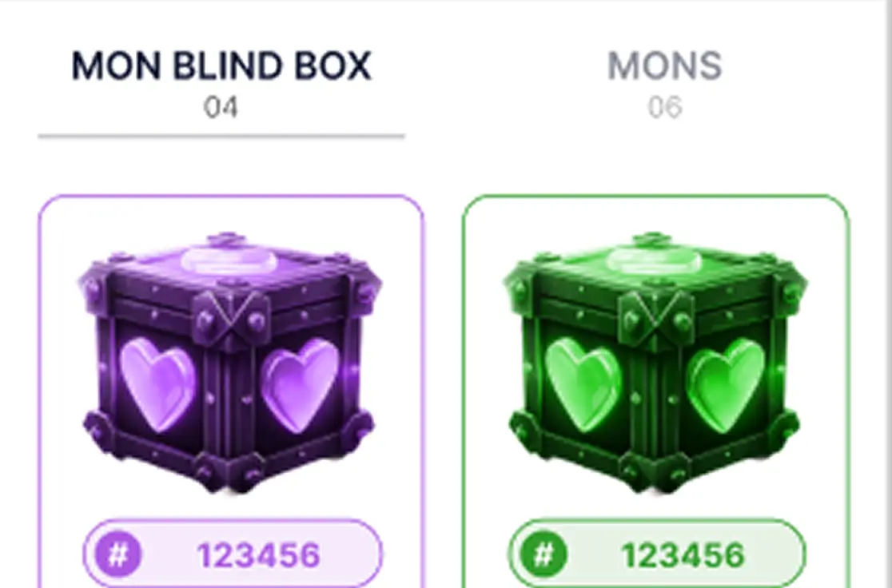Image resolution: width=892 pixels, height=588 pixels.
Task: Click the 06 count under MONS
Action: (664, 107)
